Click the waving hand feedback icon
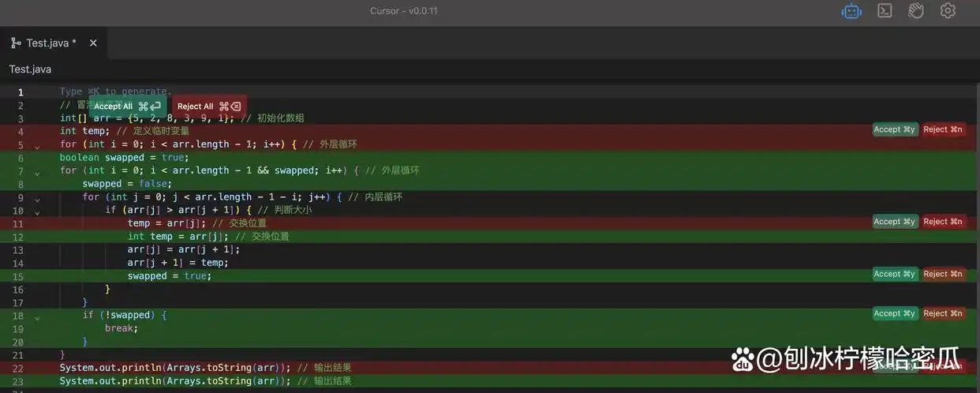 pyautogui.click(x=915, y=11)
